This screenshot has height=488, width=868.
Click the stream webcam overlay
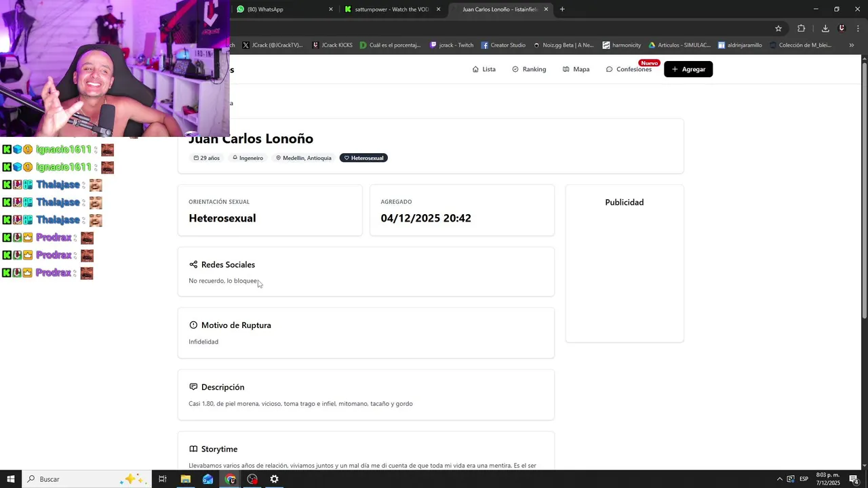(x=115, y=68)
